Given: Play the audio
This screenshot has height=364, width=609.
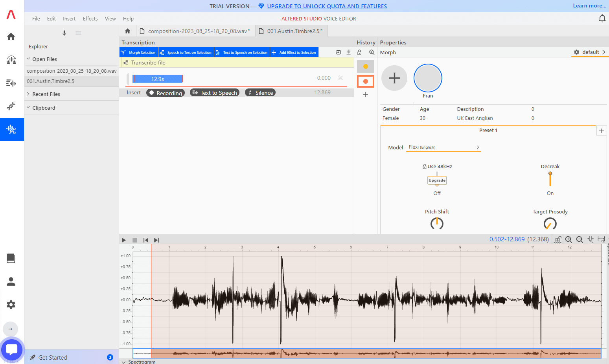Looking at the screenshot, I should point(124,240).
